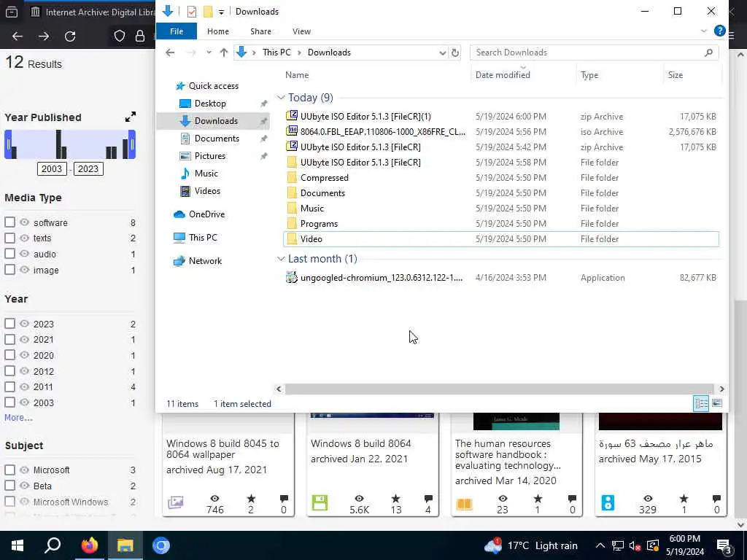The width and height of the screenshot is (747, 560).
Task: Go back in Explorer navigation
Action: [170, 52]
